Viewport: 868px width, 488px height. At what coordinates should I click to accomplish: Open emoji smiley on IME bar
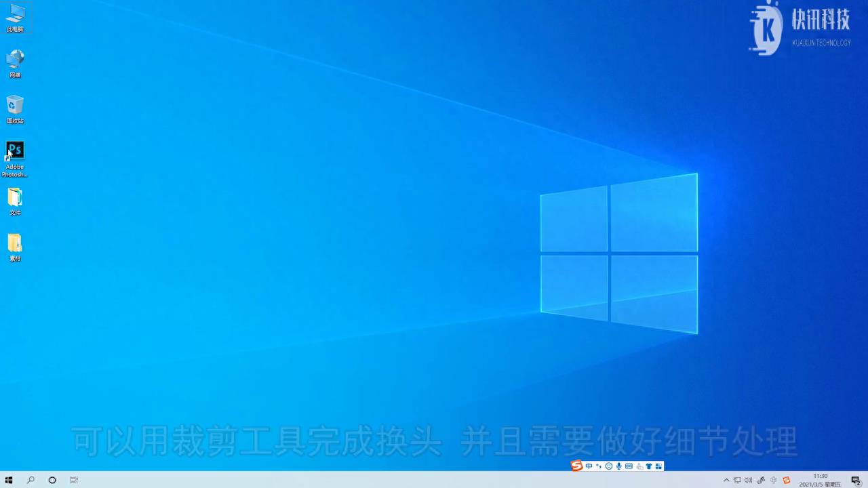tap(609, 466)
